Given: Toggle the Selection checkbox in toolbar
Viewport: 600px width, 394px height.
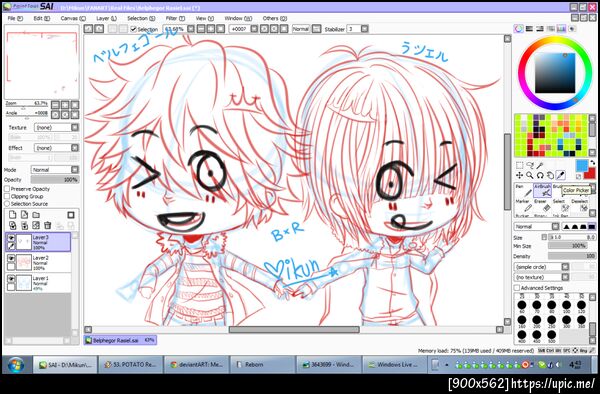Looking at the screenshot, I should (134, 29).
